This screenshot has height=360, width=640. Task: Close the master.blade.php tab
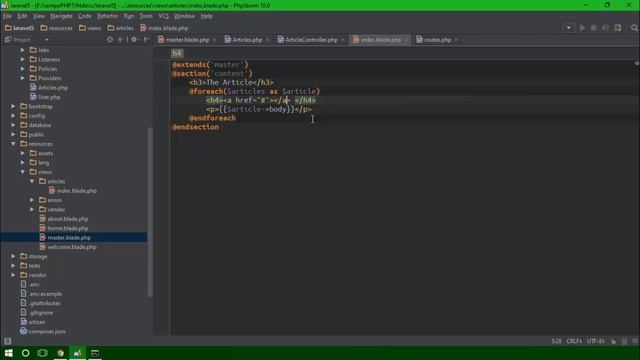(x=214, y=40)
